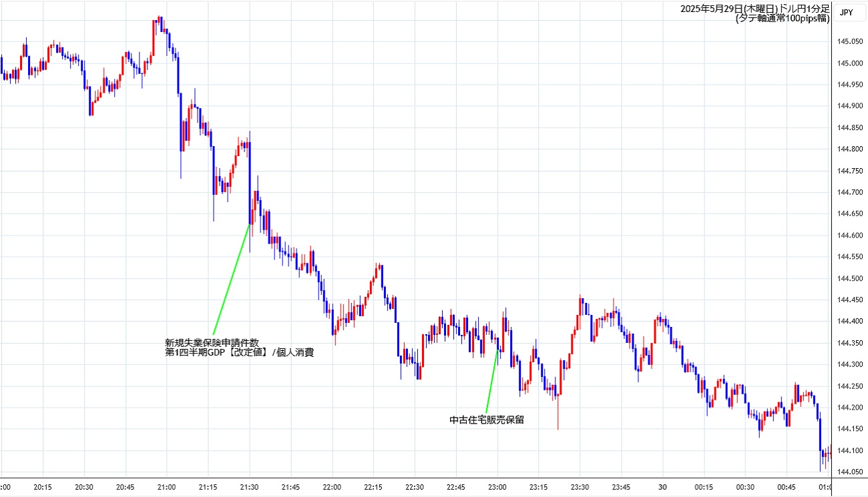The image size is (868, 497).
Task: Click the 30 date marker on time axis
Action: (x=662, y=487)
